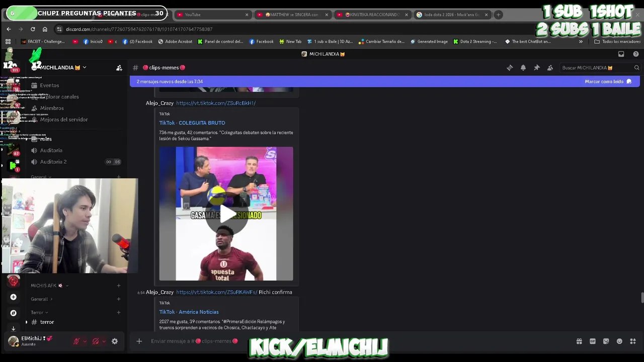Switch to the loda dota 2 2026 tab
The height and width of the screenshot is (362, 644).
(x=452, y=15)
